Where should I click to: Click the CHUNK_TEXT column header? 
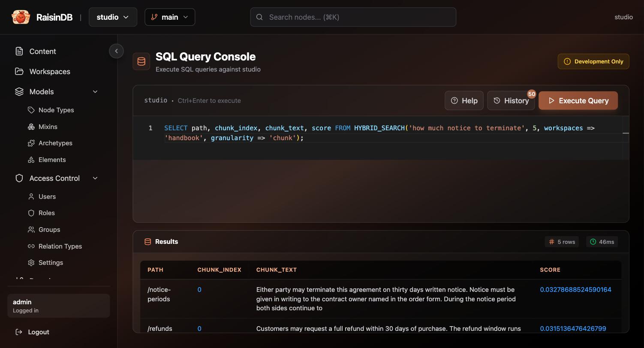click(277, 270)
